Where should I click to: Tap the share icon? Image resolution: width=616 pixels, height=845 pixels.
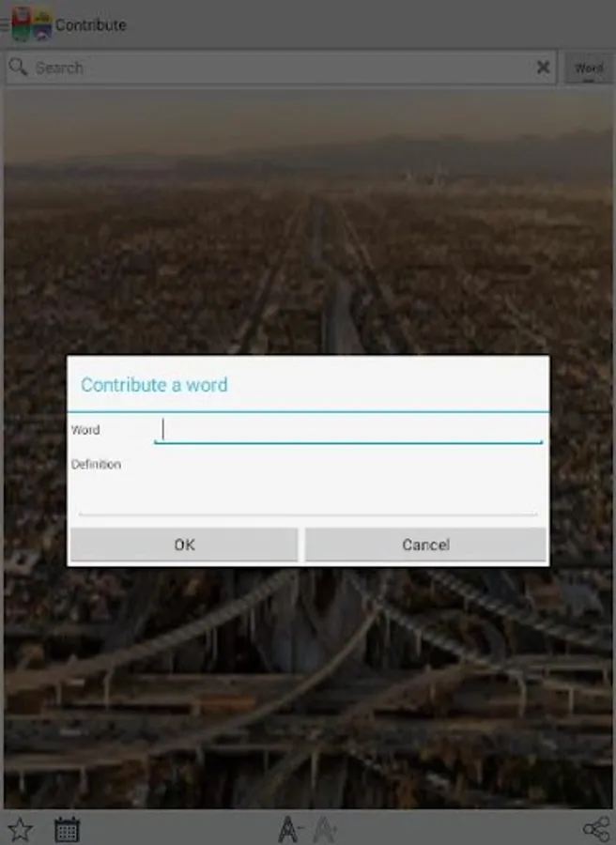point(596,829)
